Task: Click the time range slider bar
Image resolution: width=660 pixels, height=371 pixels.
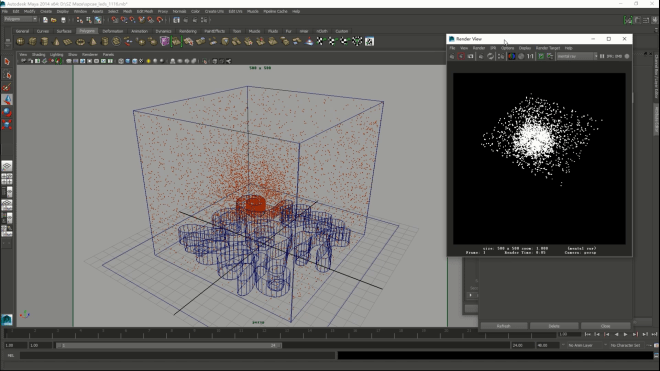Action: point(169,345)
